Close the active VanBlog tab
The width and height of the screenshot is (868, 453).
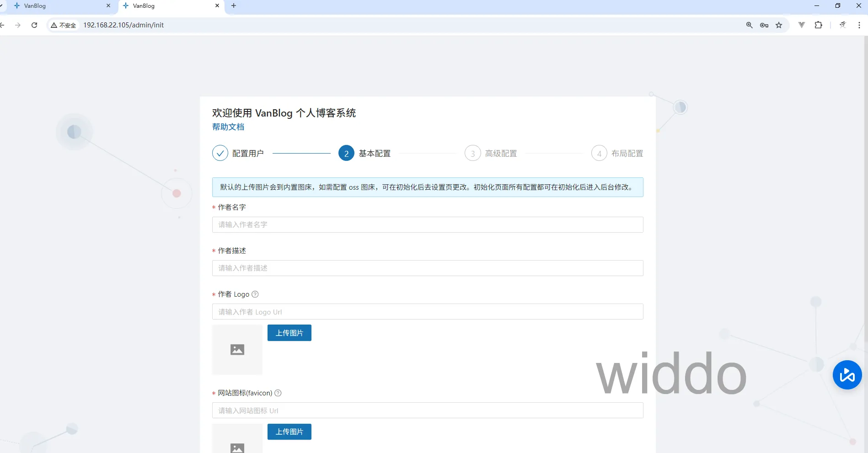coord(217,6)
